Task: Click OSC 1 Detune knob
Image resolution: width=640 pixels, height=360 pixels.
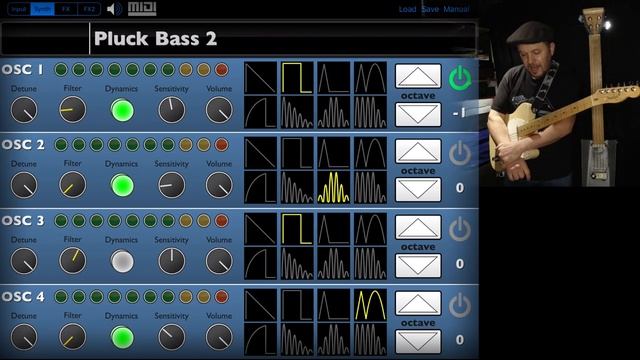Action: pos(24,110)
